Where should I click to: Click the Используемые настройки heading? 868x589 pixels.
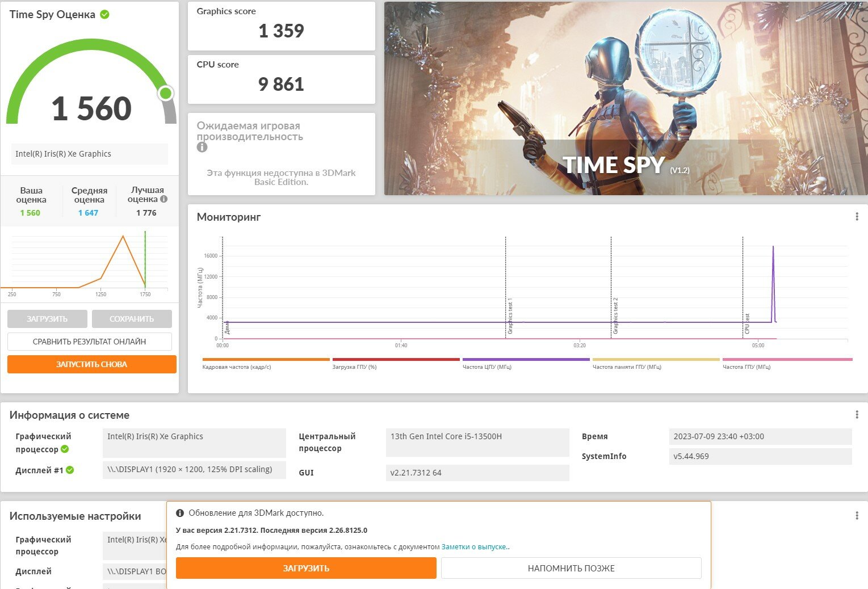pyautogui.click(x=75, y=516)
